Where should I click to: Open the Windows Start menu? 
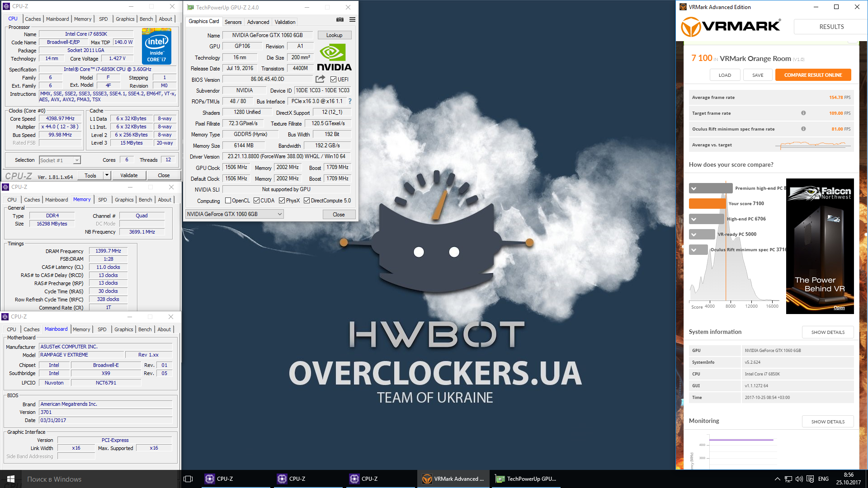tap(11, 479)
